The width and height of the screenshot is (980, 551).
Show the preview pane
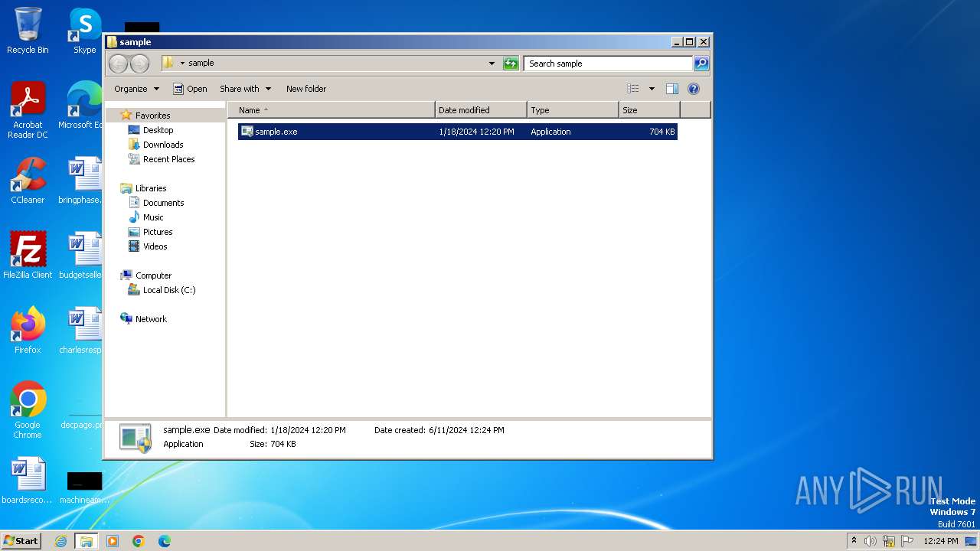point(672,89)
